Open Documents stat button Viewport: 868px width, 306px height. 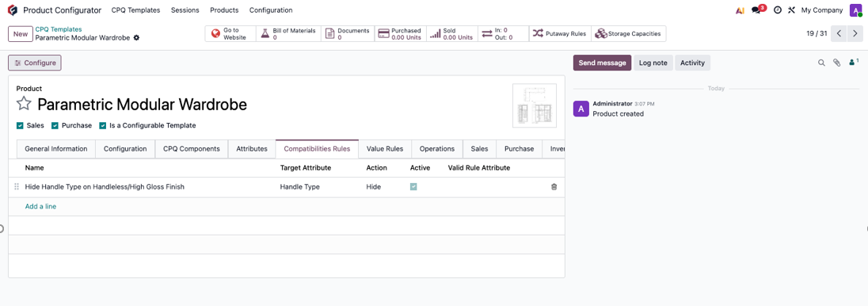pos(348,34)
